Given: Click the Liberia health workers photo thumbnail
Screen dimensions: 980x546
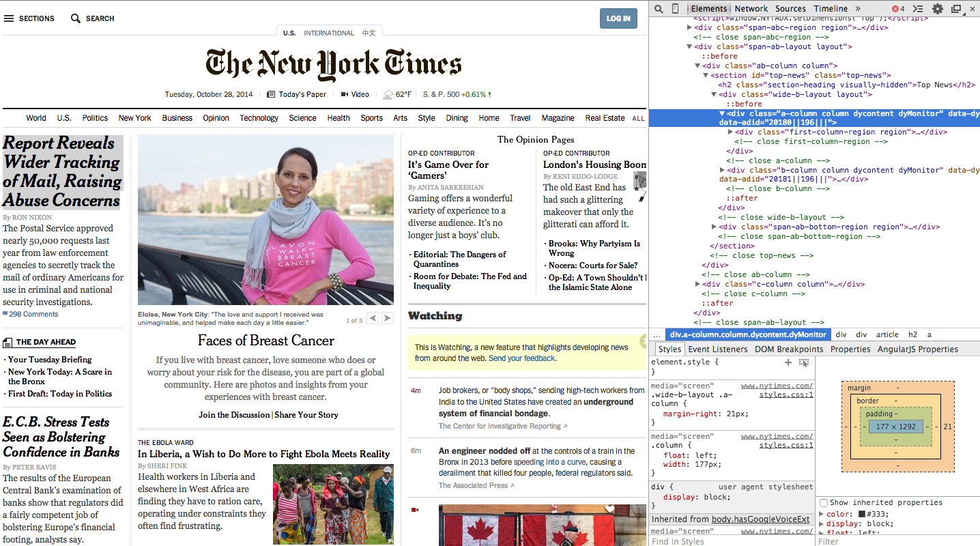Looking at the screenshot, I should 333,504.
